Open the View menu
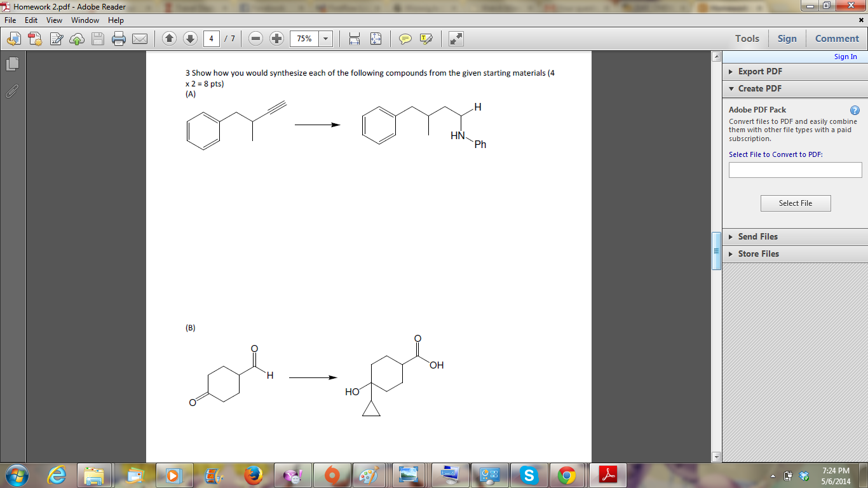The width and height of the screenshot is (868, 488). click(x=54, y=20)
